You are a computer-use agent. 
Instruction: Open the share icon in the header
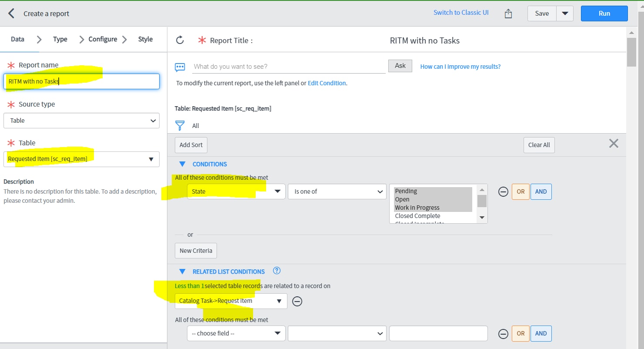[x=508, y=13]
